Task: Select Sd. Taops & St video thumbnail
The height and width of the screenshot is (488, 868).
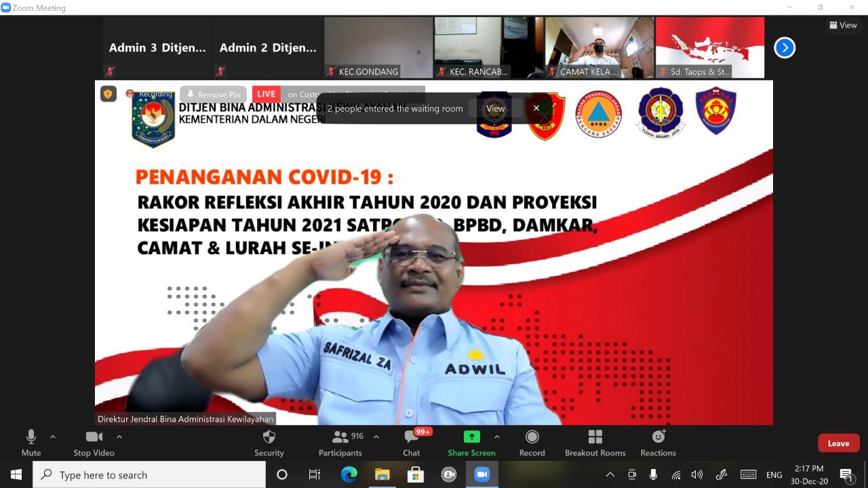Action: point(710,47)
